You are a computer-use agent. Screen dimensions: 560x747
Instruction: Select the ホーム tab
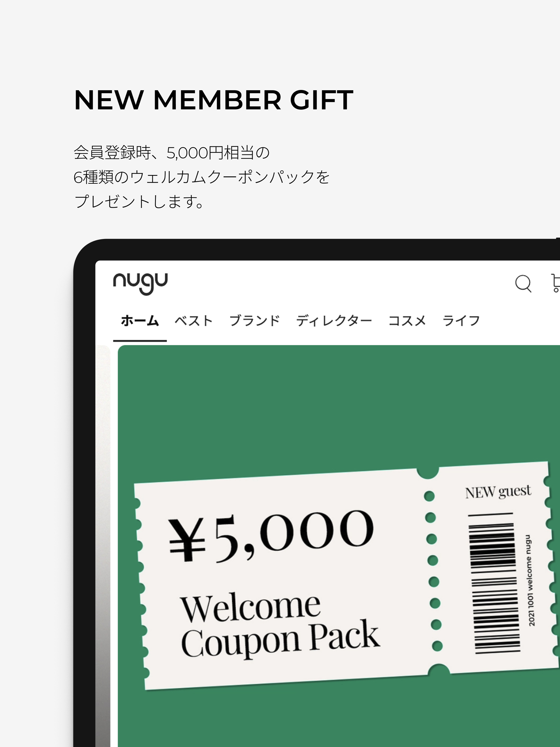140,320
